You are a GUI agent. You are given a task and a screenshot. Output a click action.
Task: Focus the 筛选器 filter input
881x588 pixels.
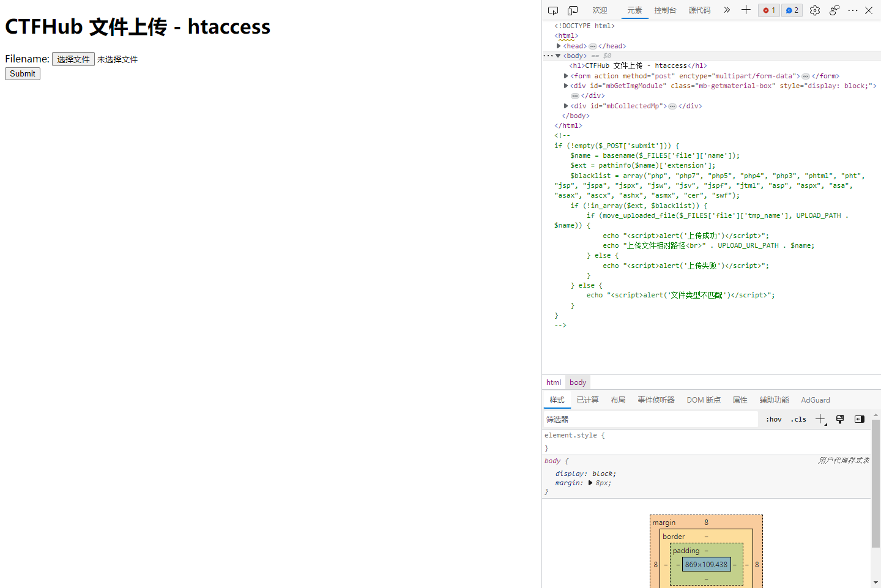coord(650,419)
